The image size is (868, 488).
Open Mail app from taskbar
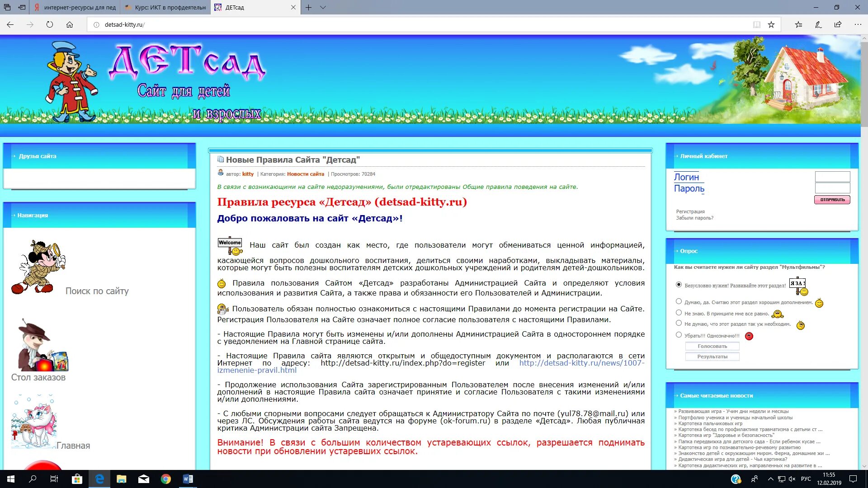(x=143, y=479)
